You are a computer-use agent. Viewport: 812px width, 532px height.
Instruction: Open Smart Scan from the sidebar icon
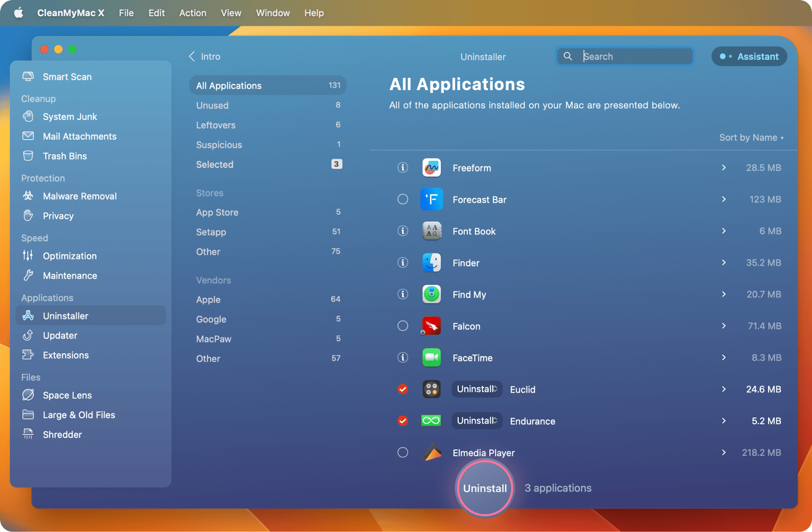click(x=28, y=77)
